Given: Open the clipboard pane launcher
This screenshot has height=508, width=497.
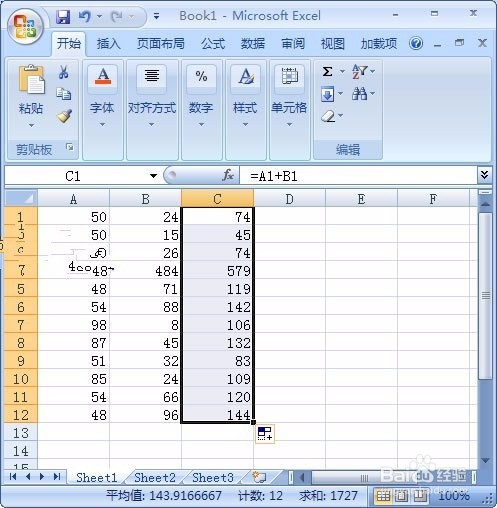Looking at the screenshot, I should pyautogui.click(x=70, y=147).
